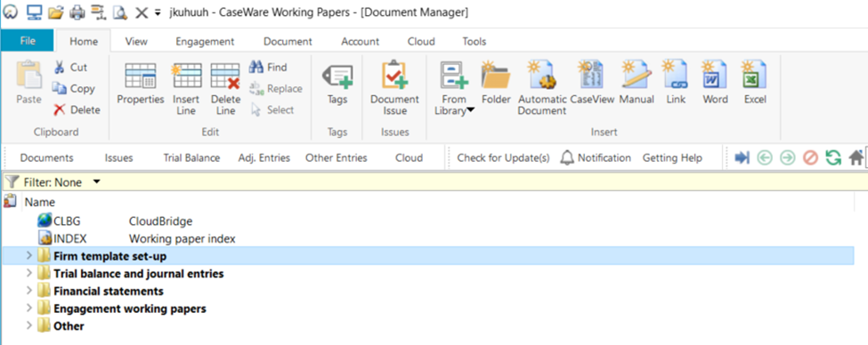The image size is (868, 345).
Task: Open the Trial Balance view button
Action: (191, 158)
